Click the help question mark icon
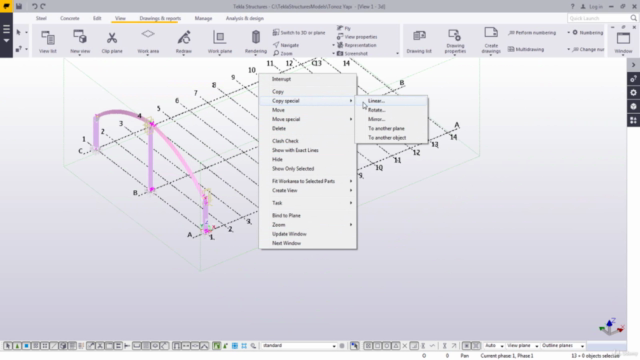Image resolution: width=640 pixels, height=360 pixels. (572, 6)
